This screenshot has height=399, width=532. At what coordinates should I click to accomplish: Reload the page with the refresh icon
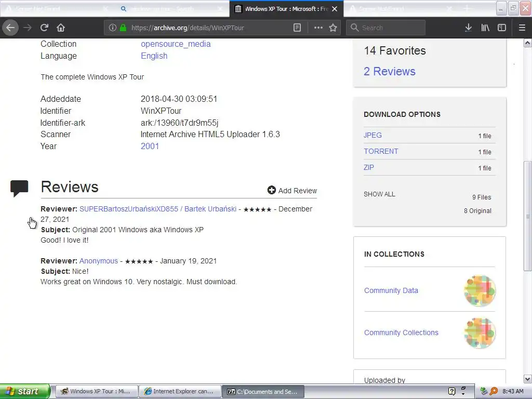[44, 28]
